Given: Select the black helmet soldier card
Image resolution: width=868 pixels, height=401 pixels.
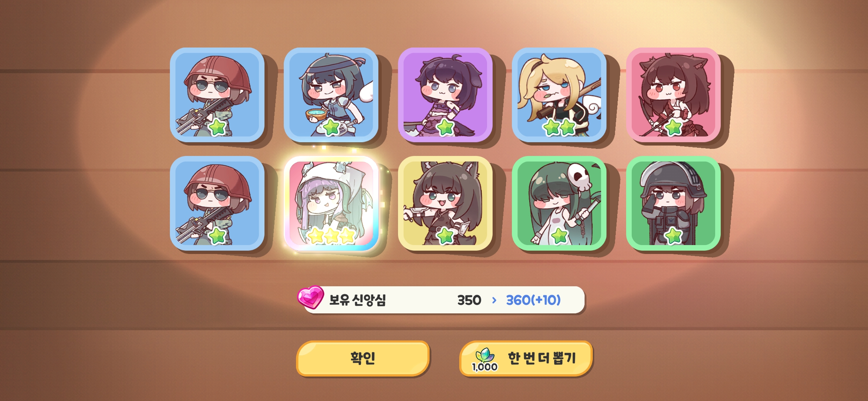Looking at the screenshot, I should pyautogui.click(x=673, y=203).
